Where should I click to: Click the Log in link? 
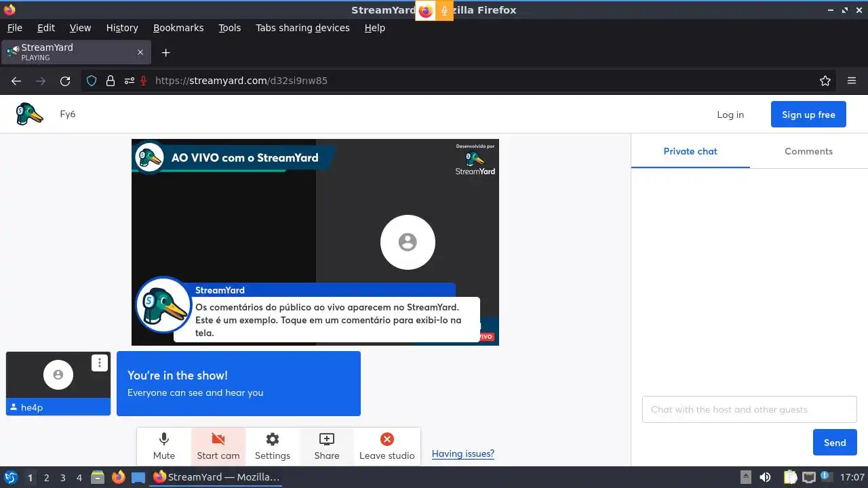point(730,115)
